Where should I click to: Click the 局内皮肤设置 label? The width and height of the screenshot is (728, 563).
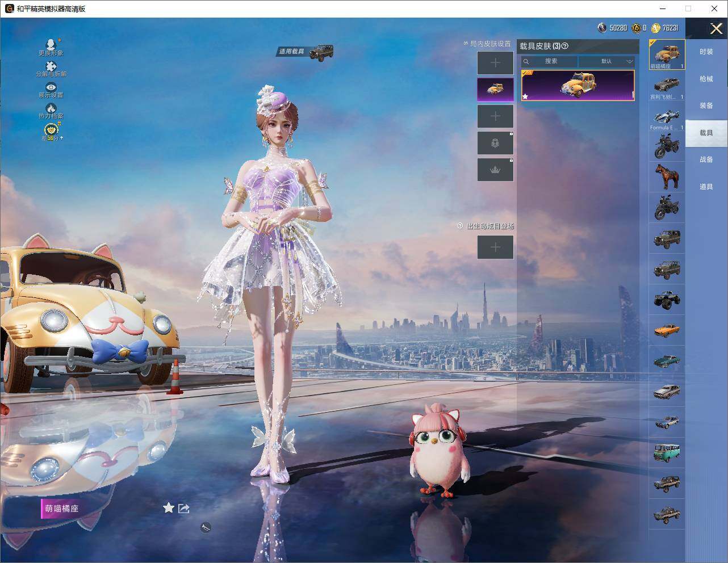tap(490, 44)
